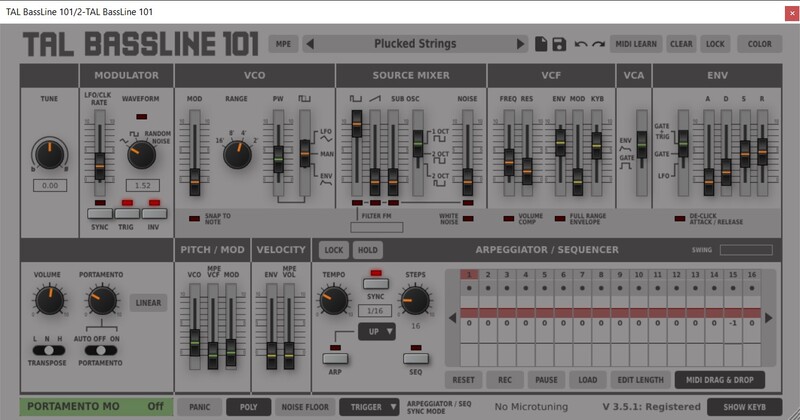Click the TUNE knob
The width and height of the screenshot is (800, 420).
(x=49, y=155)
